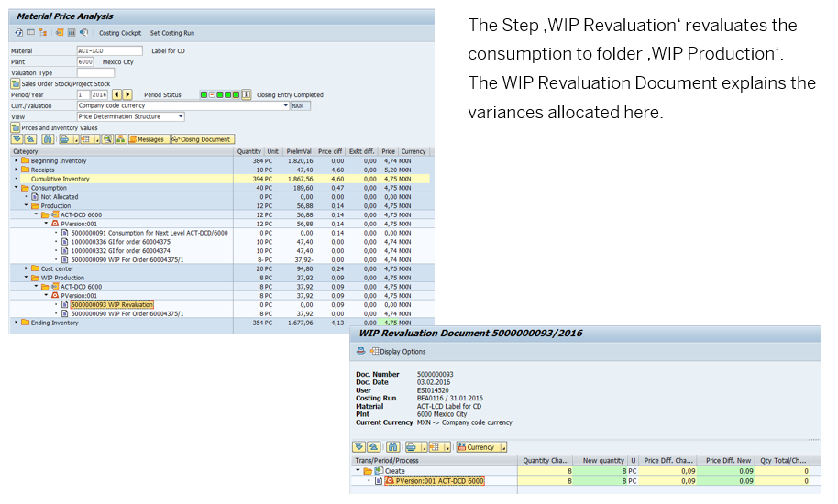The height and width of the screenshot is (504, 838).
Task: Click the Prices and Inventory Values icon
Action: click(x=16, y=127)
